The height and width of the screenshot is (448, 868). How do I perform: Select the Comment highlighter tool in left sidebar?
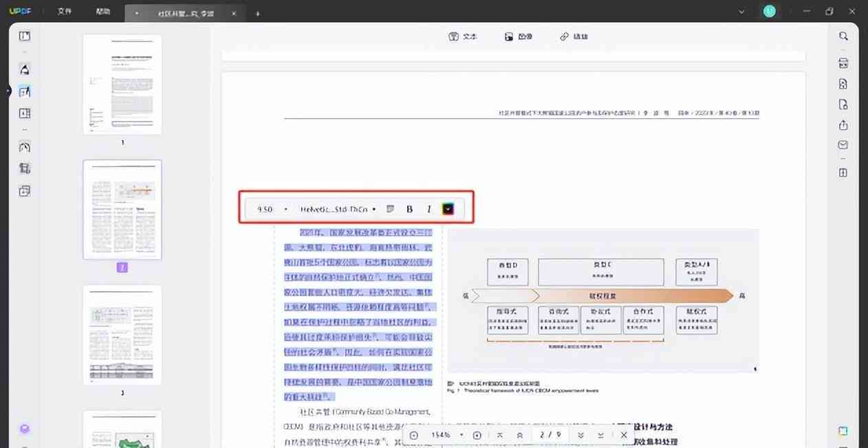coord(25,69)
